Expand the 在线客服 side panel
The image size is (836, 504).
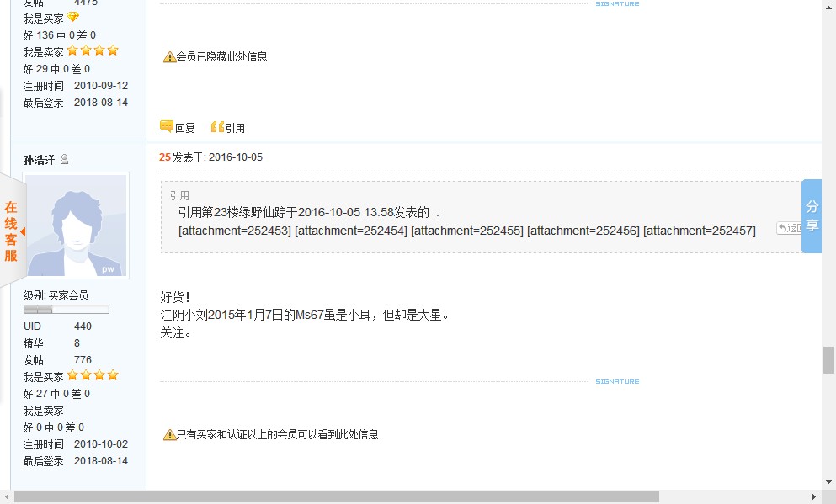[12, 231]
